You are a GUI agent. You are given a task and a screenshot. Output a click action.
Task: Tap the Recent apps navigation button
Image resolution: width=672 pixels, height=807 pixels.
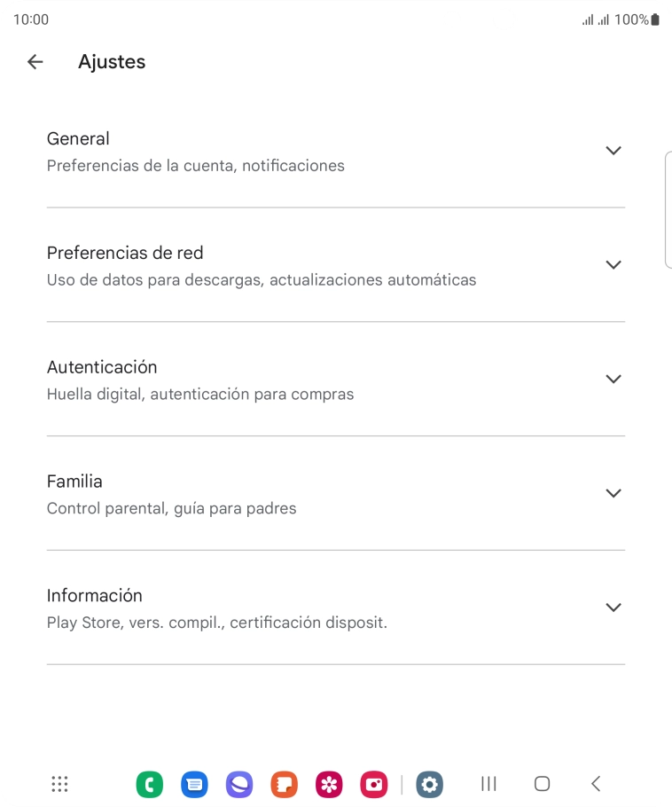coord(488,784)
